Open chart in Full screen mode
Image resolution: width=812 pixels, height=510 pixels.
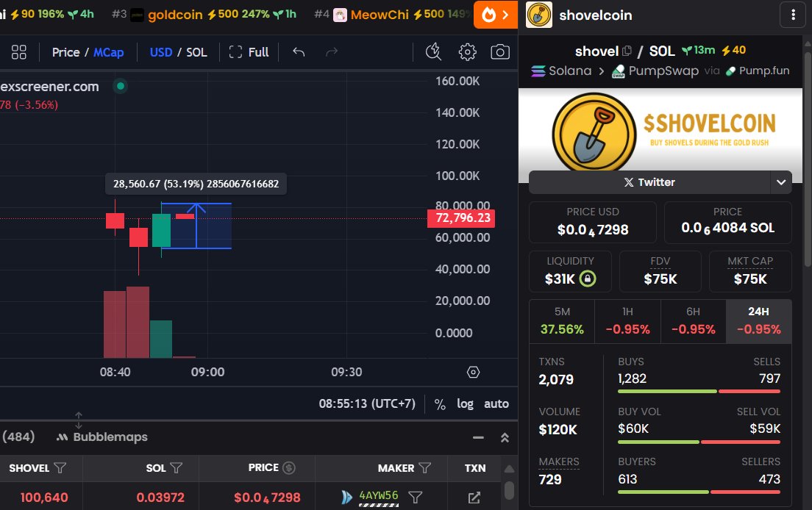(249, 52)
